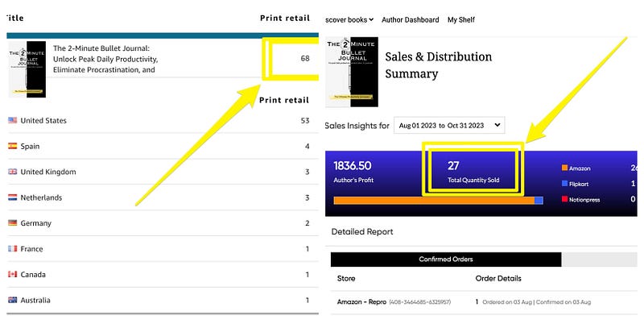644x328 pixels.
Task: Open the Sales Insights date range dropdown
Action: [x=449, y=126]
